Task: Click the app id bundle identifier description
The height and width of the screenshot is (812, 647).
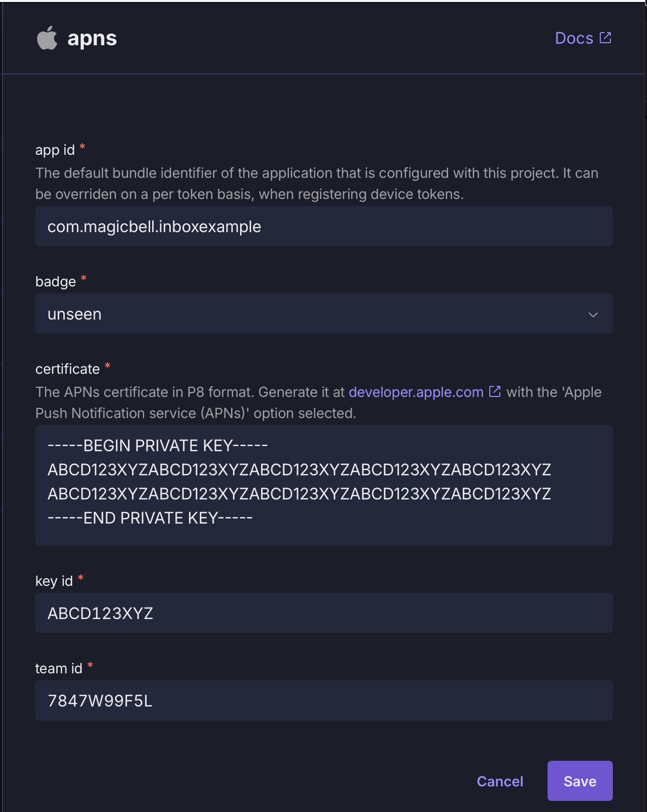Action: coord(316,183)
